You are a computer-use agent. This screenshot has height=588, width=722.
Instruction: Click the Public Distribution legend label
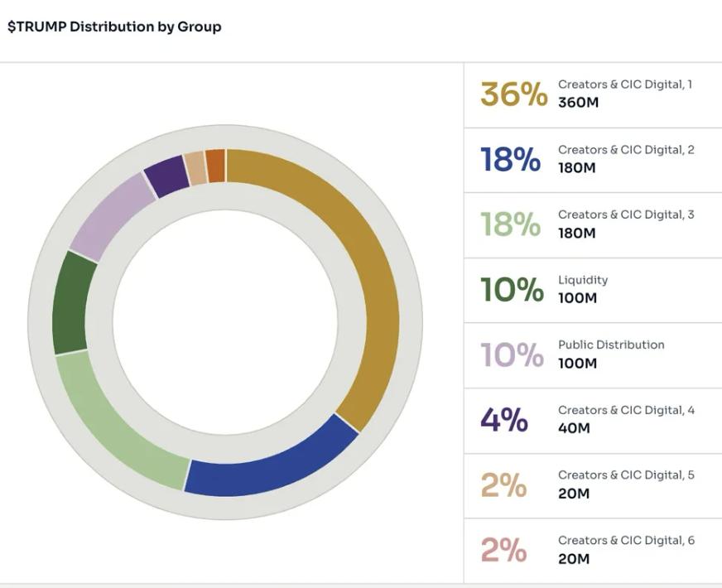(x=611, y=345)
